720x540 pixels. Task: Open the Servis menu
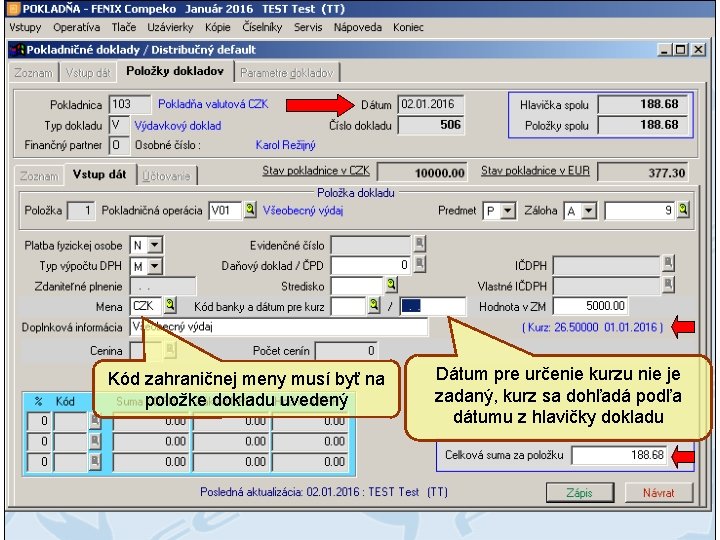point(308,28)
